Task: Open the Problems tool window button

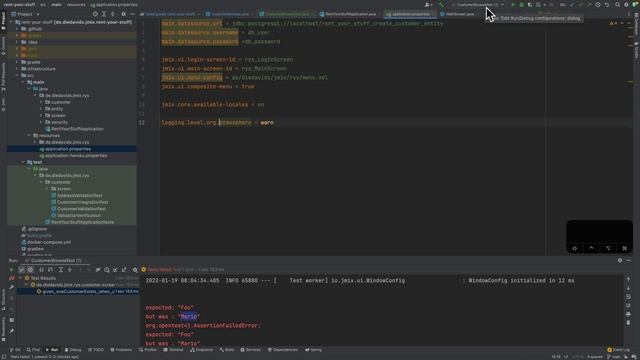Action: pyautogui.click(x=121, y=350)
